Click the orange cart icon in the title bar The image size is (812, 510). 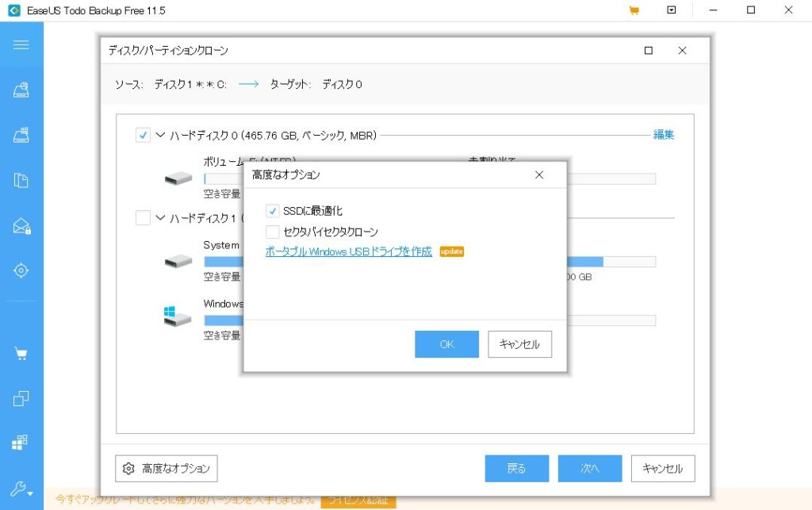point(634,10)
